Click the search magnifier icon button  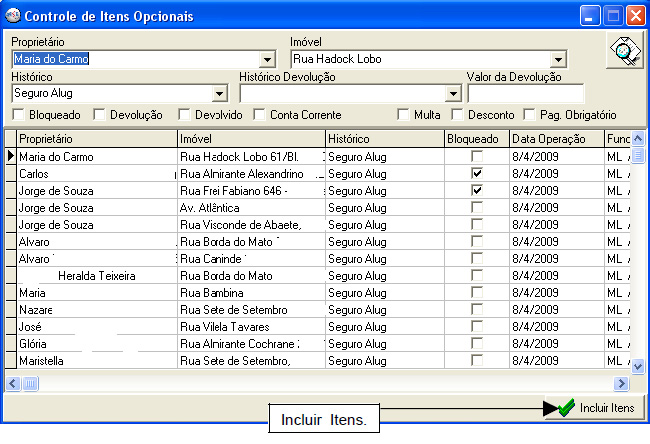624,52
